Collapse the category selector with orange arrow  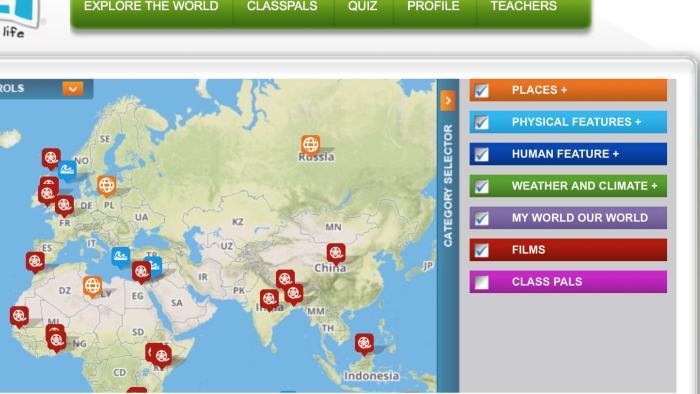pos(448,100)
